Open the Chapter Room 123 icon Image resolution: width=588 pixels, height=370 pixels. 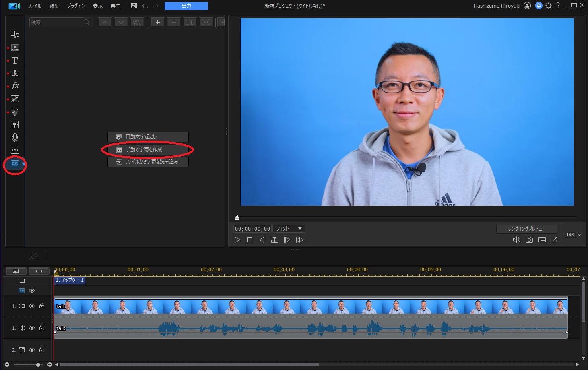[x=15, y=151]
